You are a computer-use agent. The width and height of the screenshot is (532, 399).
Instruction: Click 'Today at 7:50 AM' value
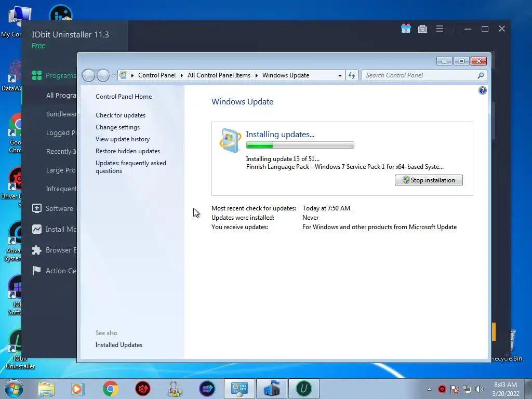(326, 208)
